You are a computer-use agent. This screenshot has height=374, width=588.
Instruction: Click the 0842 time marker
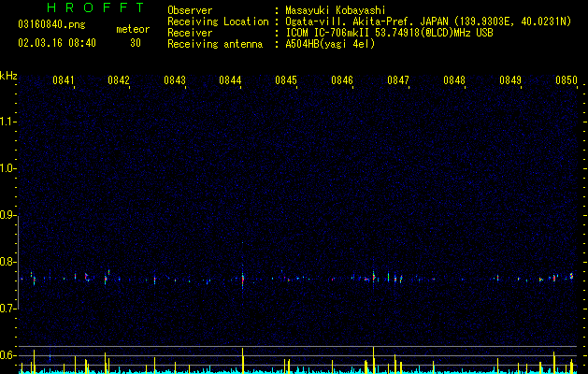119,80
